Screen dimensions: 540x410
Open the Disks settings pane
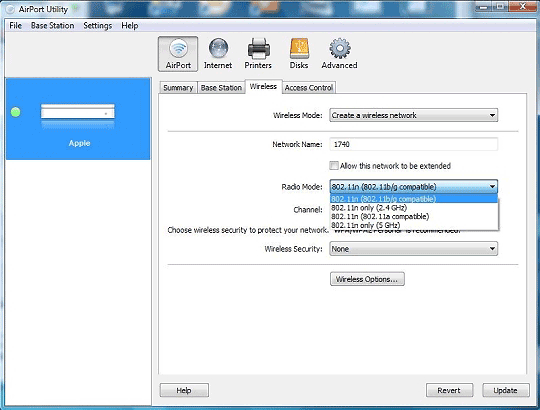[x=299, y=54]
